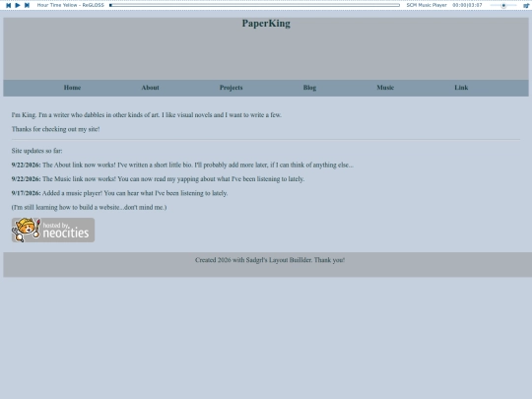532x399 pixels.
Task: Click the 00:00|03:07 time display
Action: (x=467, y=5)
